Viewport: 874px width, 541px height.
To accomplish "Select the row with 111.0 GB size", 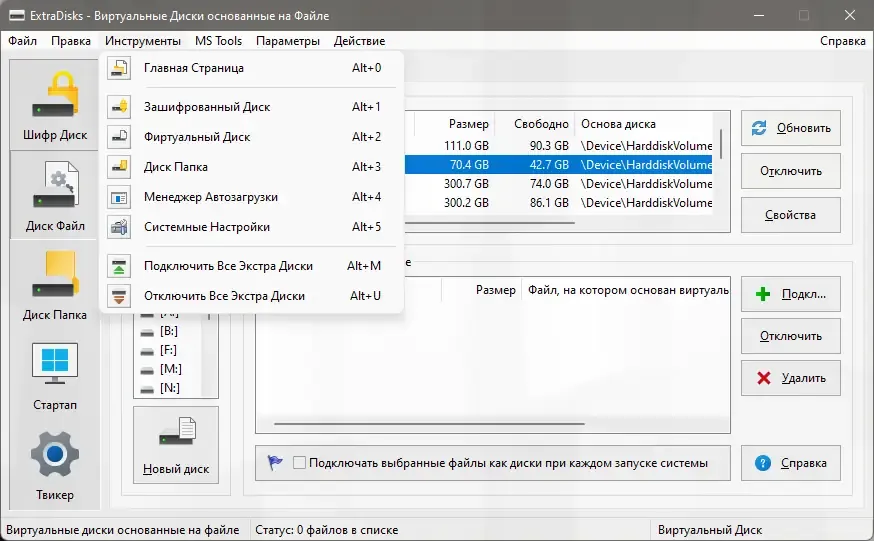I will coord(559,146).
